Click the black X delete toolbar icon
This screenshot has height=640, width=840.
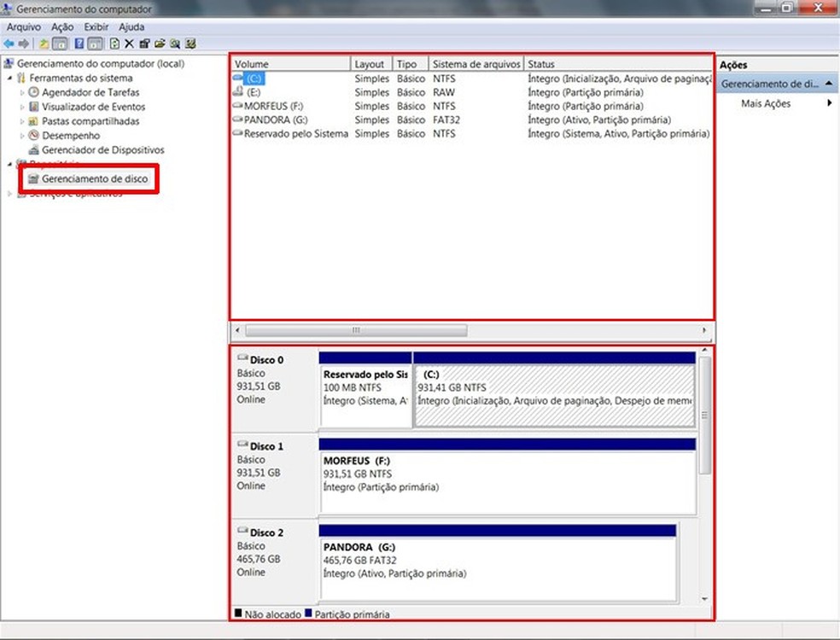[x=129, y=44]
